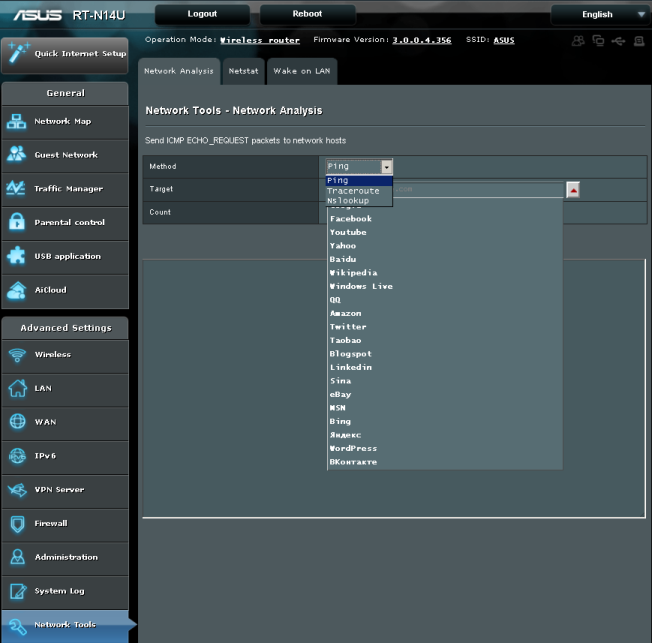Open the ASUS SSID link

coord(504,40)
